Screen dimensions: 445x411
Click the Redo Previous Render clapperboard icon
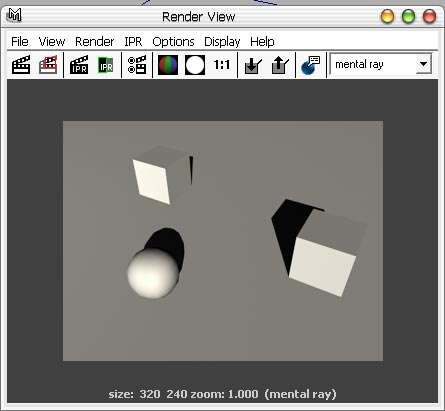[21, 65]
